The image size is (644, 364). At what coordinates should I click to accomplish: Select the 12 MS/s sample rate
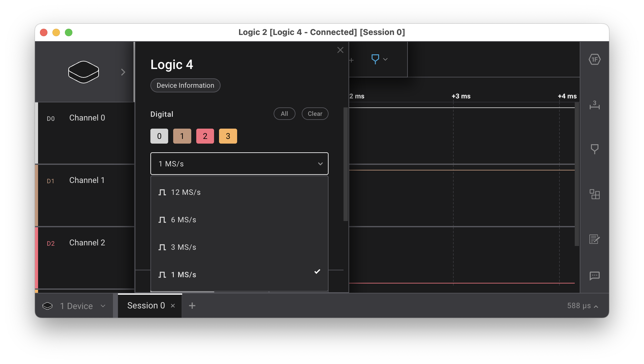pos(239,192)
